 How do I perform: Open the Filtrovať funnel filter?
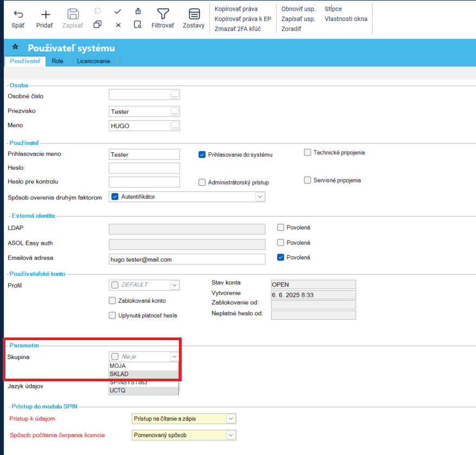coord(163,14)
